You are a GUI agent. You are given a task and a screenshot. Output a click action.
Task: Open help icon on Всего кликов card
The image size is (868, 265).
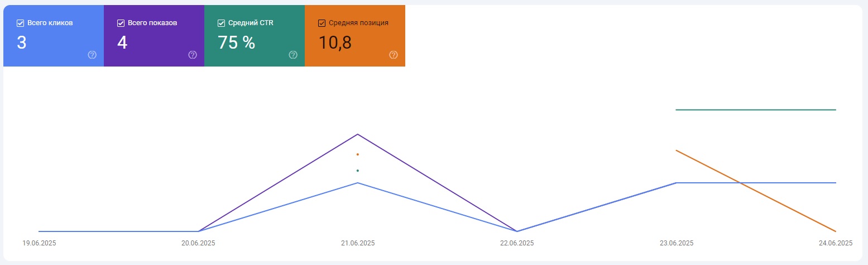[92, 55]
